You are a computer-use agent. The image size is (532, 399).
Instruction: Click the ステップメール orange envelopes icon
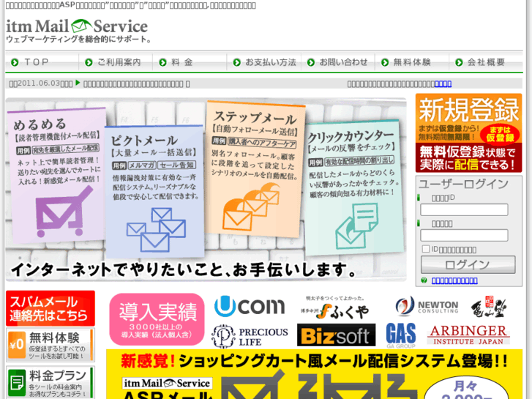coord(251,206)
